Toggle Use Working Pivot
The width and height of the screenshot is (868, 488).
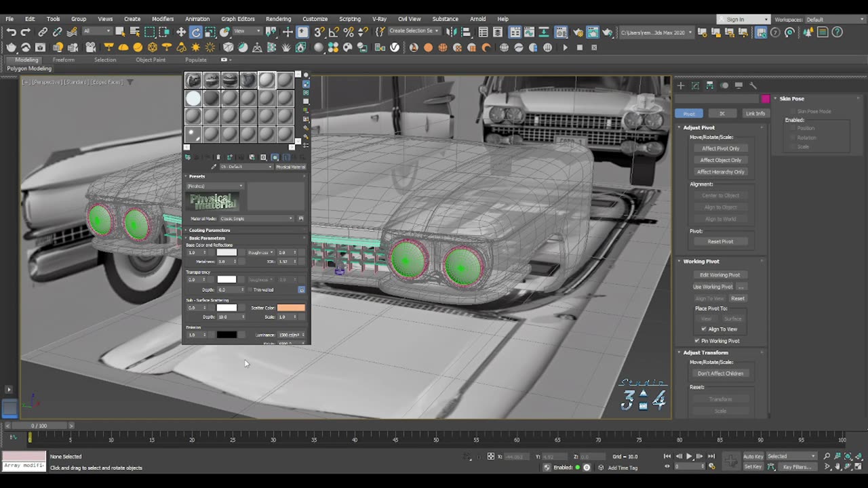click(x=713, y=287)
